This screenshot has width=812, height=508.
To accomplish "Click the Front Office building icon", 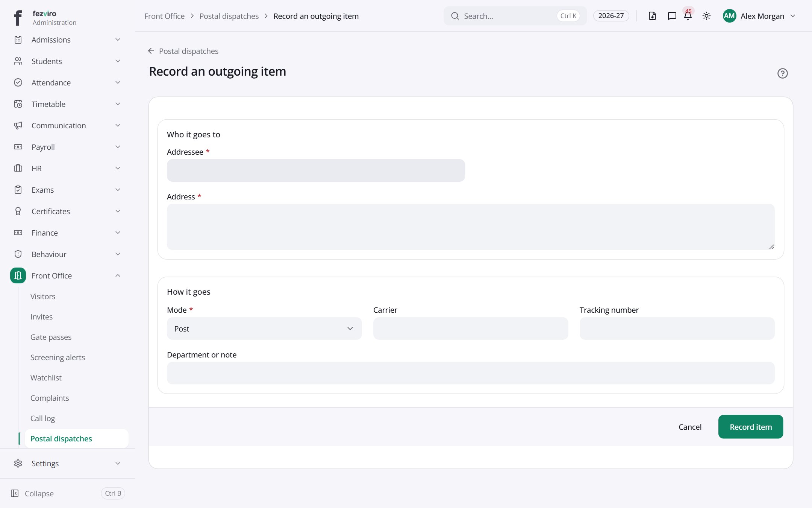I will pyautogui.click(x=18, y=275).
